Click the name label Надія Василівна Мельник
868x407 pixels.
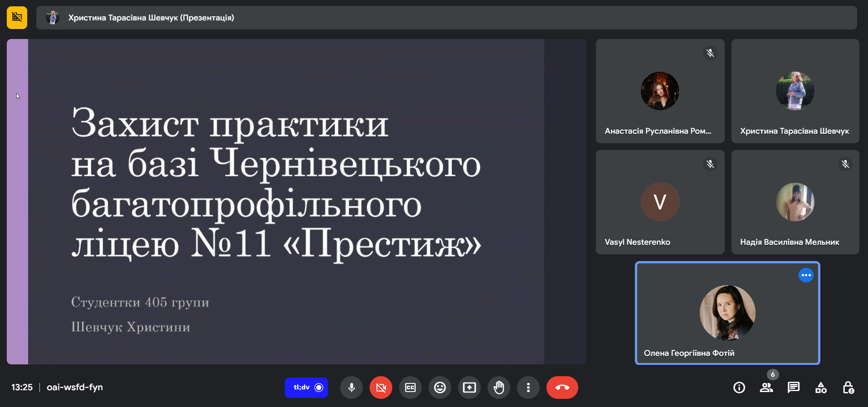tap(790, 242)
